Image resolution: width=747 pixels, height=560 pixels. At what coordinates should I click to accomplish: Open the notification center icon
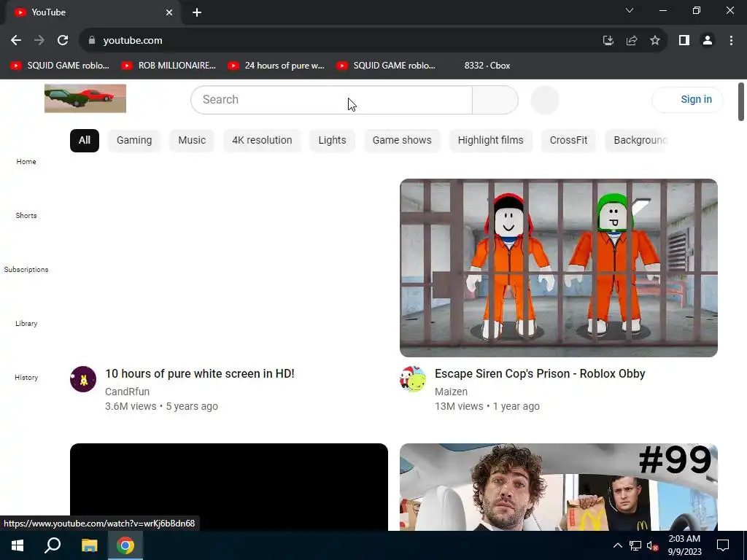click(723, 545)
